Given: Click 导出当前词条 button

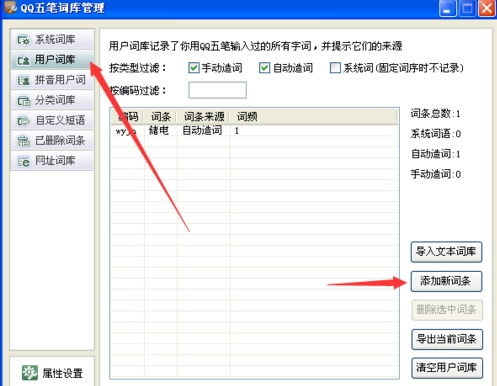Looking at the screenshot, I should coord(447,339).
